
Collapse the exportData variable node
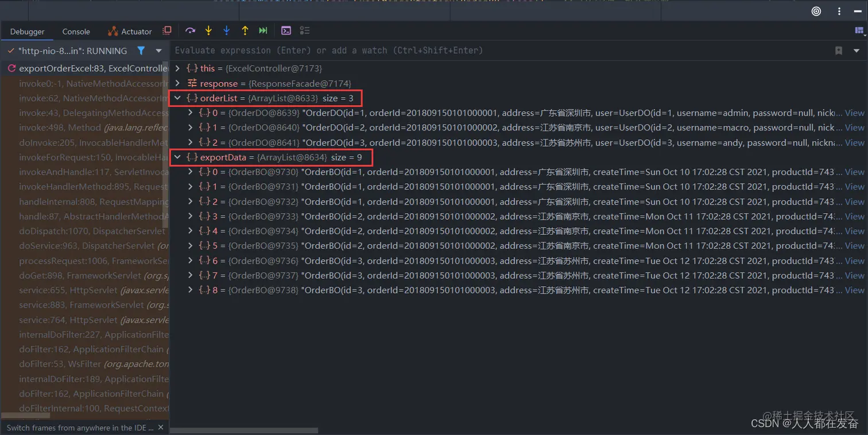click(x=177, y=157)
